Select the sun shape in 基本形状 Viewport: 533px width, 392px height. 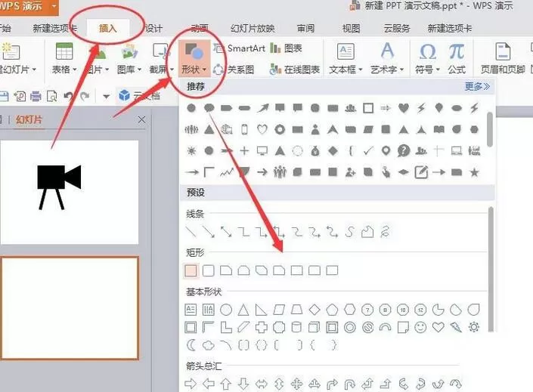pyautogui.click(x=474, y=328)
